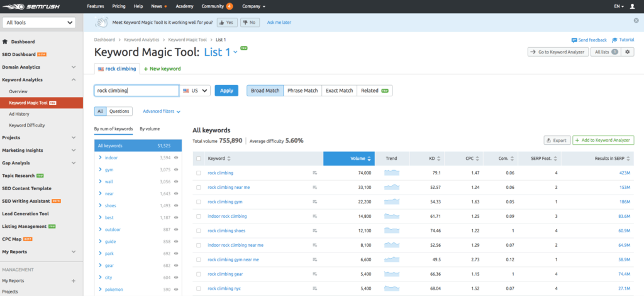The image size is (644, 296).
Task: Click the Ask me later link
Action: (x=279, y=23)
